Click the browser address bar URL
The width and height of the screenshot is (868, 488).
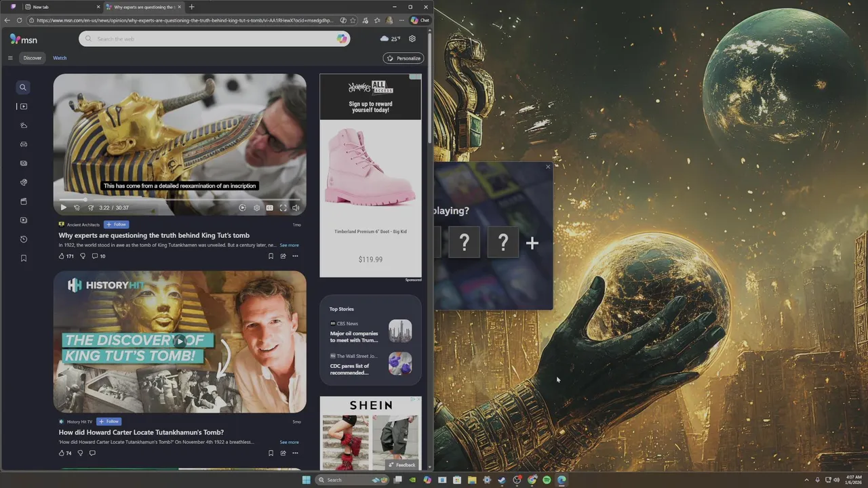184,20
